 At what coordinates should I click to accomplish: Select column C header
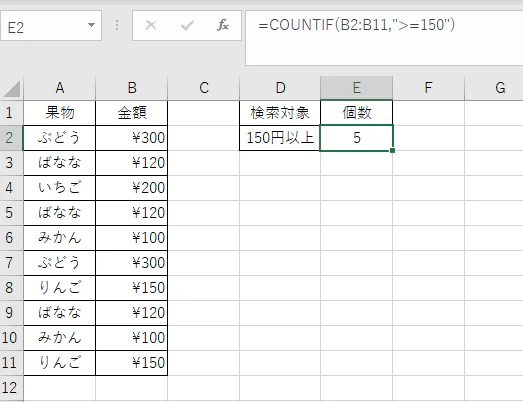204,88
